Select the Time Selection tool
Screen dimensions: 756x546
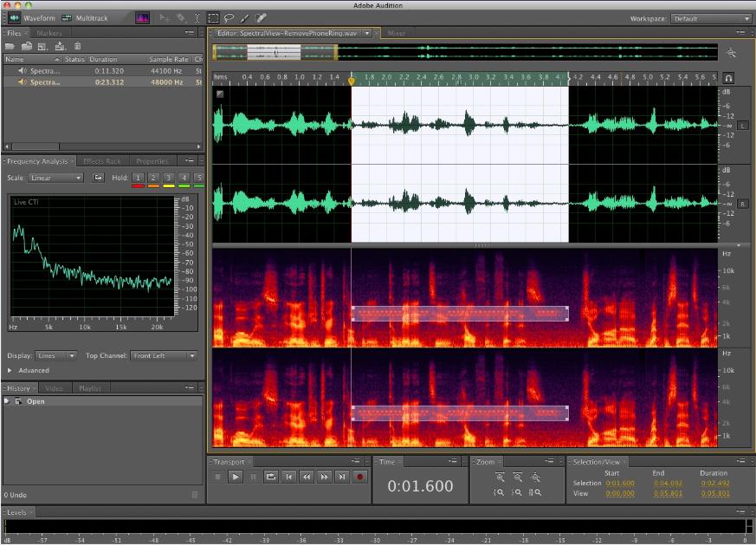coord(197,18)
